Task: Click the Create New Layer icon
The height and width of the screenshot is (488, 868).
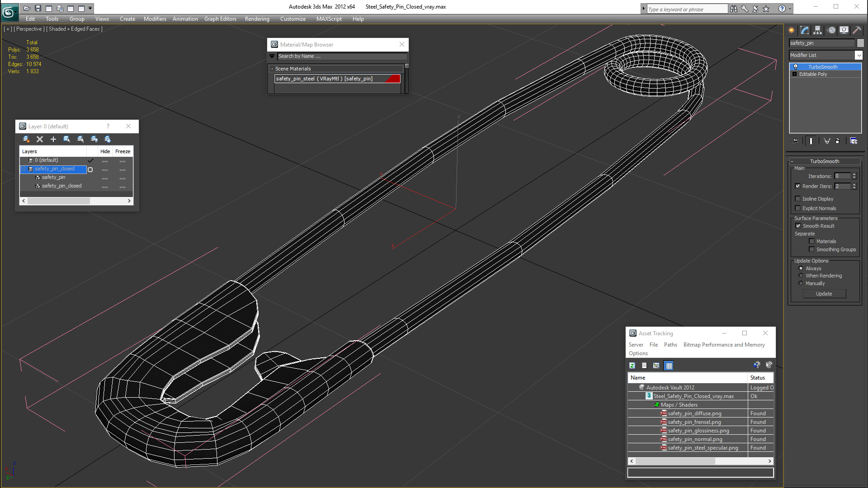Action: click(26, 139)
